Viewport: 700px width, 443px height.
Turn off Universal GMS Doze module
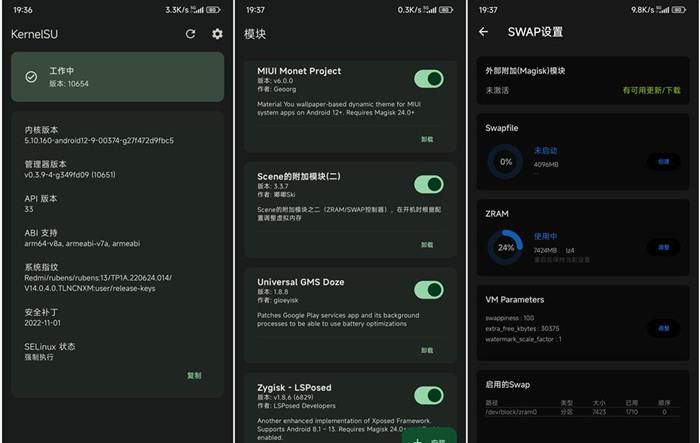pyautogui.click(x=428, y=290)
